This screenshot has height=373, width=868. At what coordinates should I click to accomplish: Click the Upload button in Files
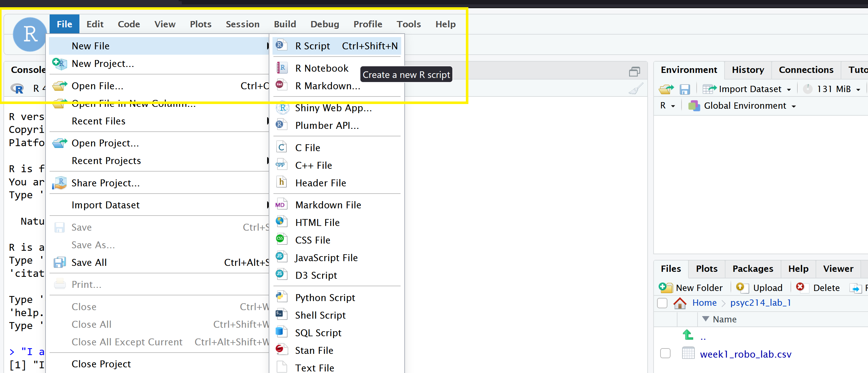[x=759, y=288]
